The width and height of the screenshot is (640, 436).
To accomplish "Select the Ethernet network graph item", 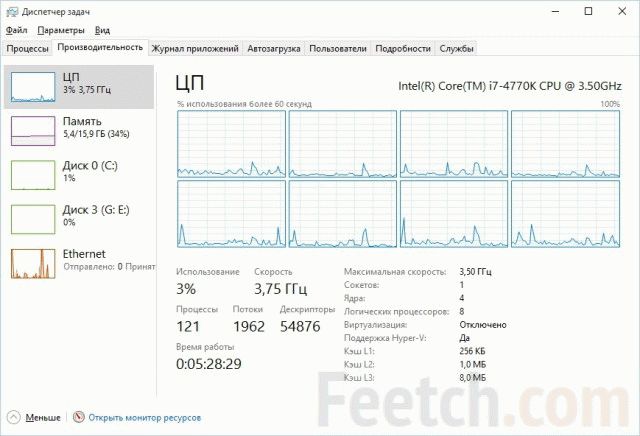I will click(x=79, y=263).
